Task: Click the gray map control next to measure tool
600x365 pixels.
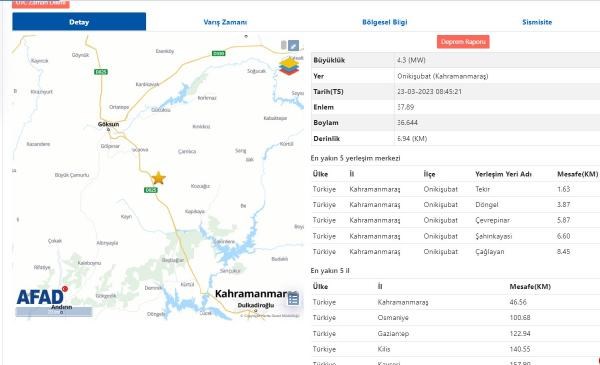Action: 284,45
